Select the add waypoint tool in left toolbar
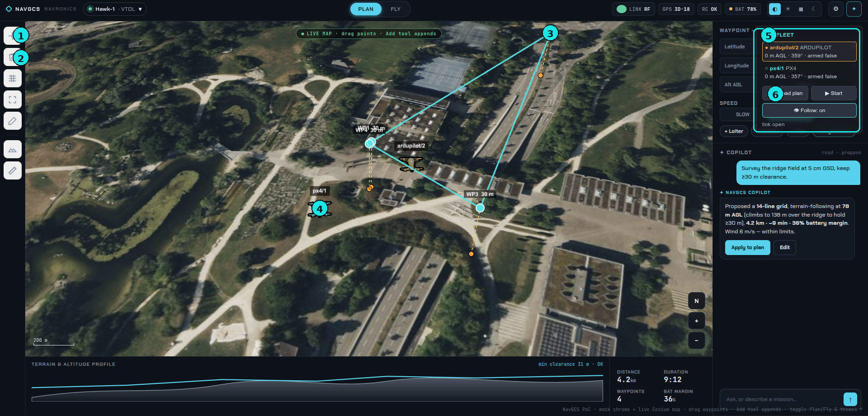The width and height of the screenshot is (868, 416). pyautogui.click(x=12, y=36)
